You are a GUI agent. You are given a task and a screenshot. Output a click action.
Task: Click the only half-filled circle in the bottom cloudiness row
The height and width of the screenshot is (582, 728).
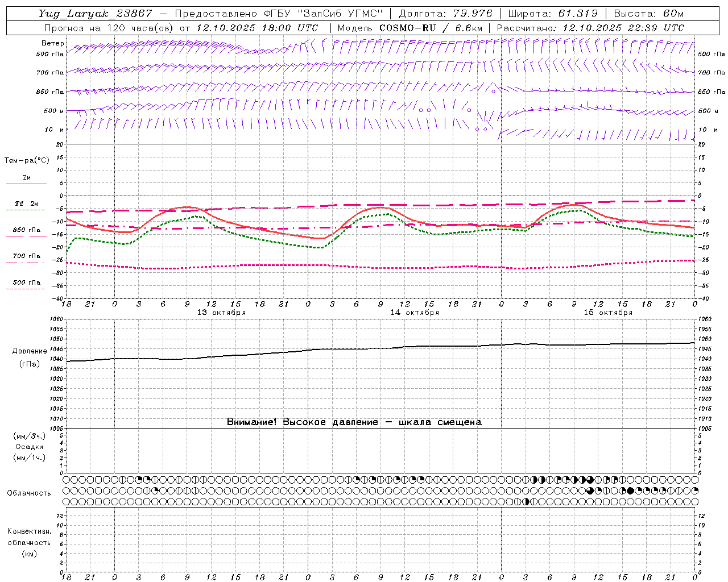(x=526, y=502)
